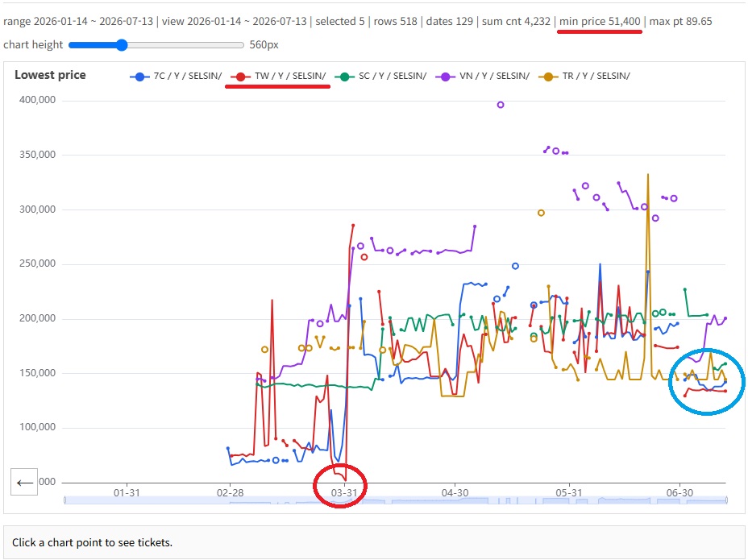Click the range 2026-01-14 ~ 2026-07-13 text
Screen dimensions: 748x560
(x=78, y=22)
